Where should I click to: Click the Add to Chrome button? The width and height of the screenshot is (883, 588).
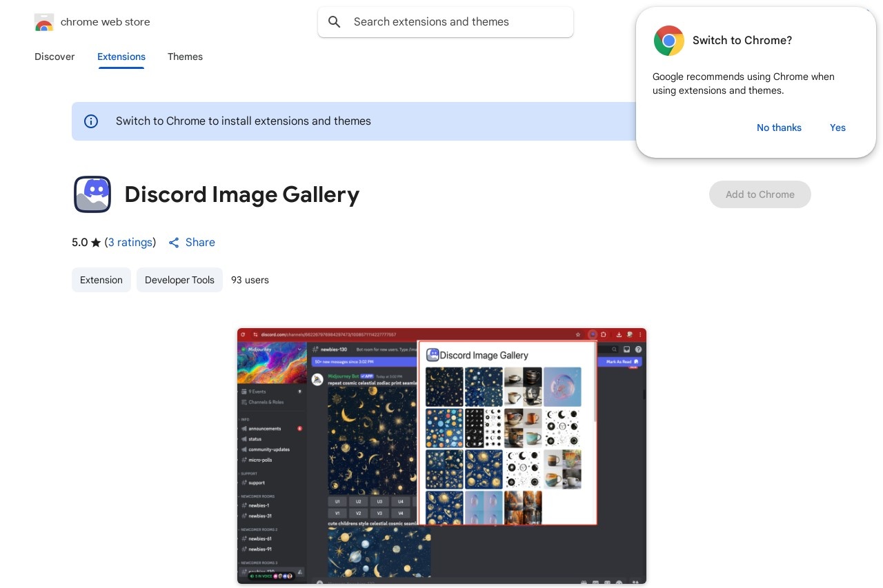click(x=760, y=194)
